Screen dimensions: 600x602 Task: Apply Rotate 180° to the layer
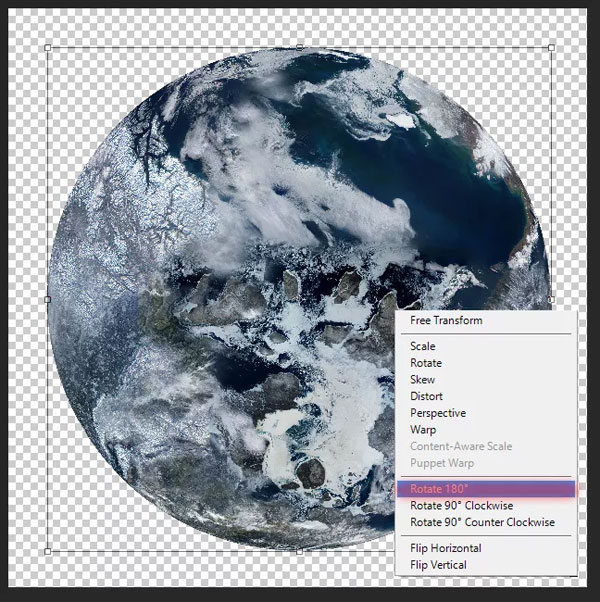coord(486,489)
